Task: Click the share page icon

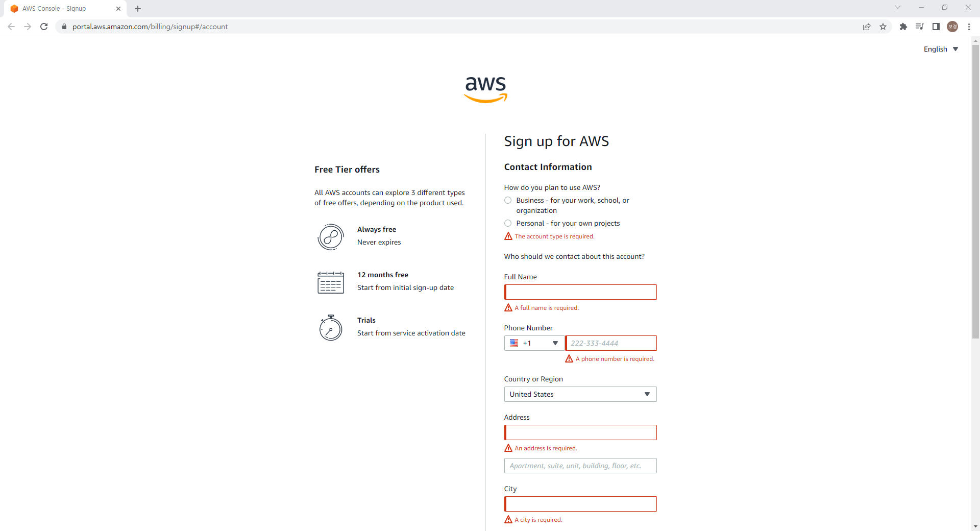Action: [867, 27]
